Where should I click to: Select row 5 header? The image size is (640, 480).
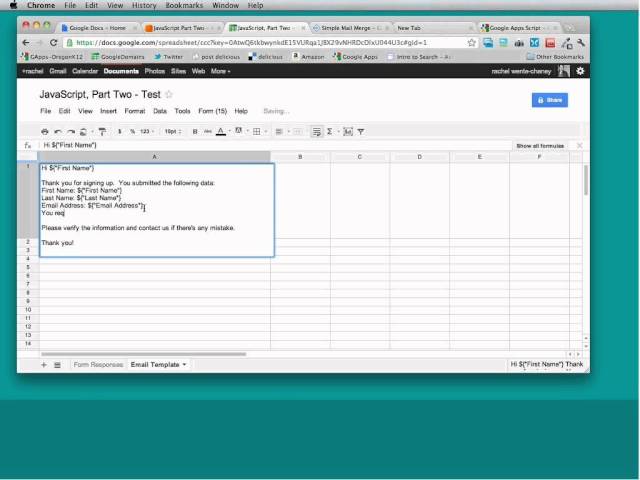pyautogui.click(x=28, y=267)
